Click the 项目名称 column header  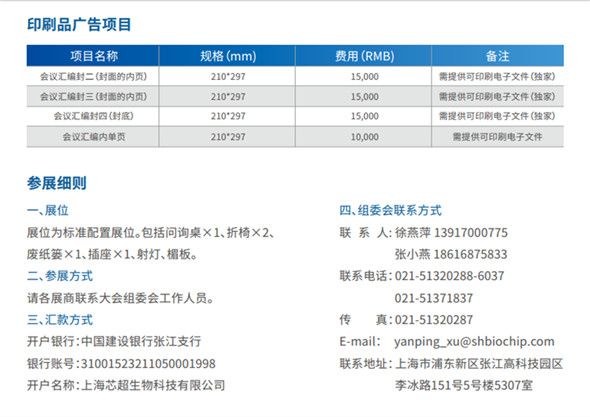94,56
